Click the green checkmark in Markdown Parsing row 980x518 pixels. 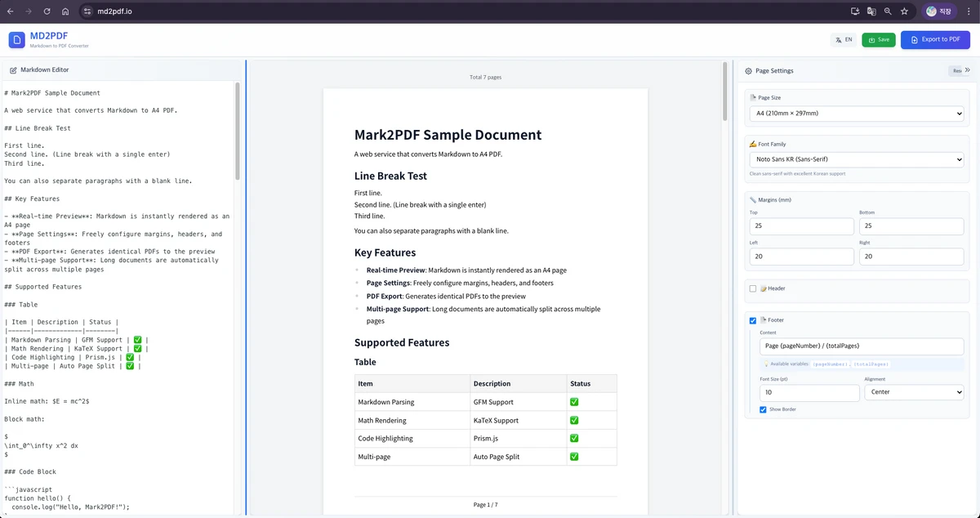574,402
